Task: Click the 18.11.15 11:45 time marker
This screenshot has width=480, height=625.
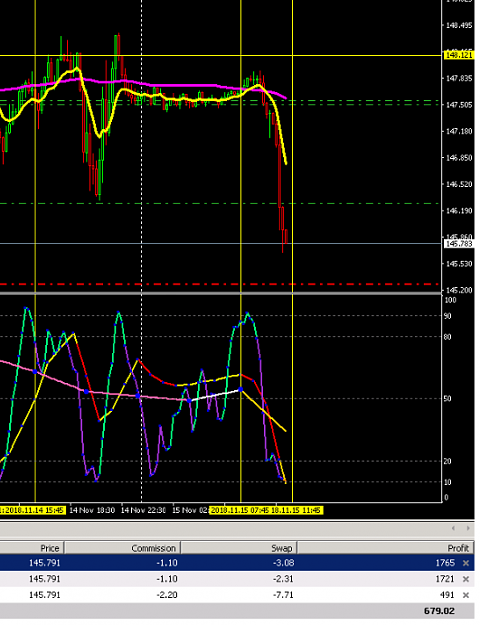Action: pos(296,511)
